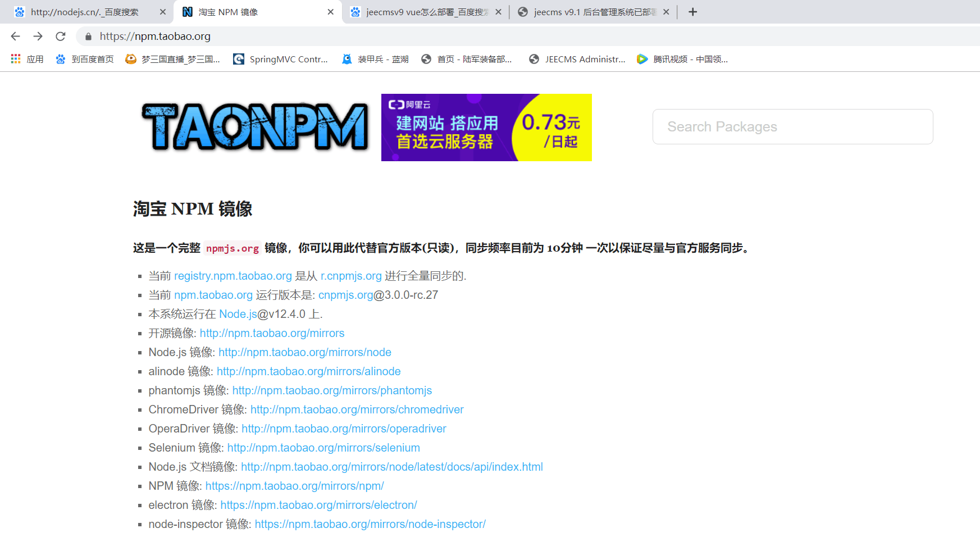Viewport: 980px width, 560px height.
Task: Click the browser Forward arrow
Action: click(38, 37)
